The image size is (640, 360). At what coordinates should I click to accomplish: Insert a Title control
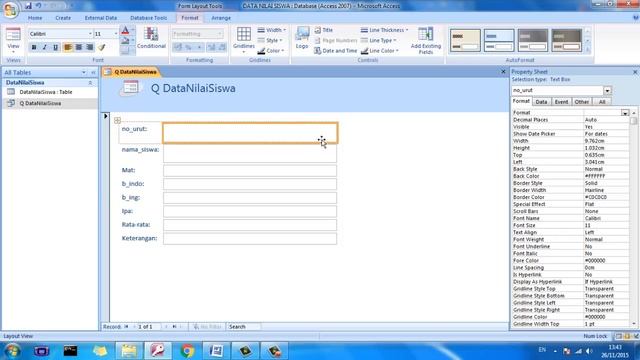coord(324,30)
